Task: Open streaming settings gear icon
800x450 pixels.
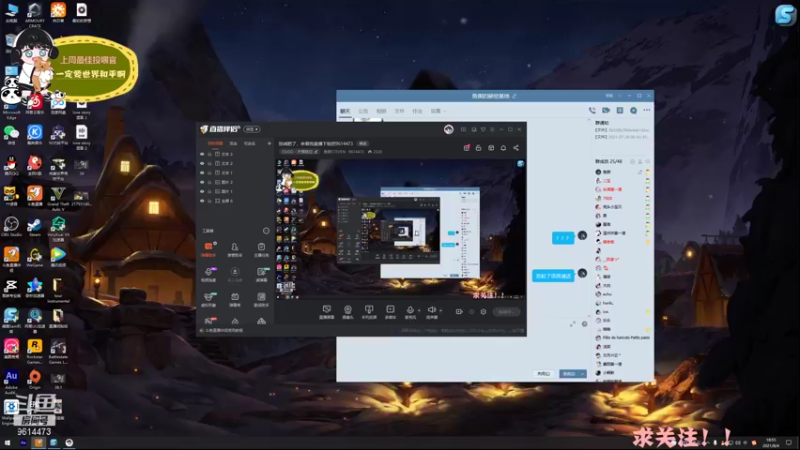Action: tap(483, 312)
